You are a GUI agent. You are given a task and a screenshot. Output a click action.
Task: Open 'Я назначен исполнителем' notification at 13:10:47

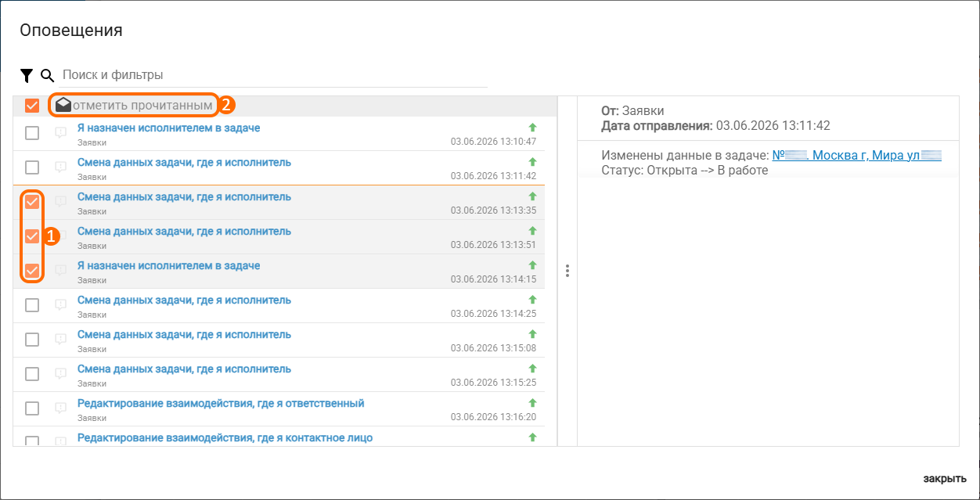(168, 128)
